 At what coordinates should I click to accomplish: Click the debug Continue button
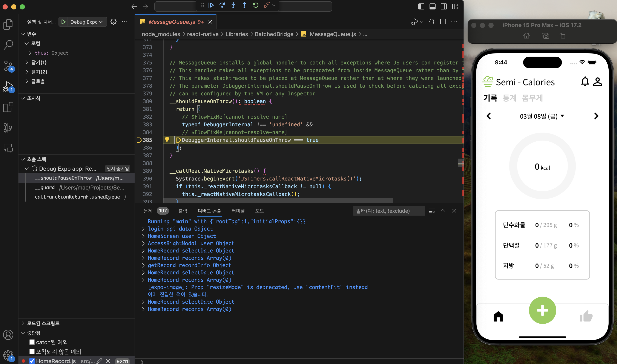[211, 5]
